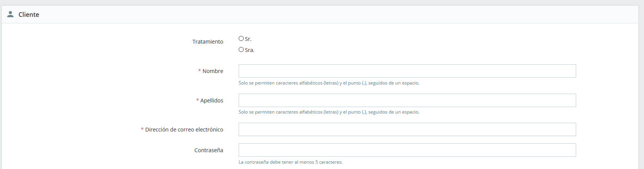This screenshot has width=644, height=169.
Task: Click the red asterisk next to Apellidos
Action: click(x=197, y=101)
